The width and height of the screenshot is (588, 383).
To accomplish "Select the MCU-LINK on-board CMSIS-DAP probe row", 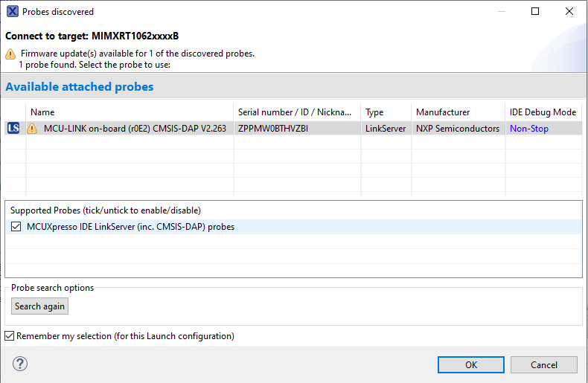I will point(134,128).
